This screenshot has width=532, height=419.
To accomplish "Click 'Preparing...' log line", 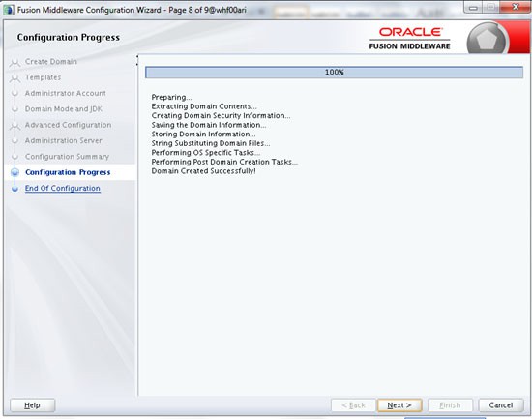I will pos(171,97).
